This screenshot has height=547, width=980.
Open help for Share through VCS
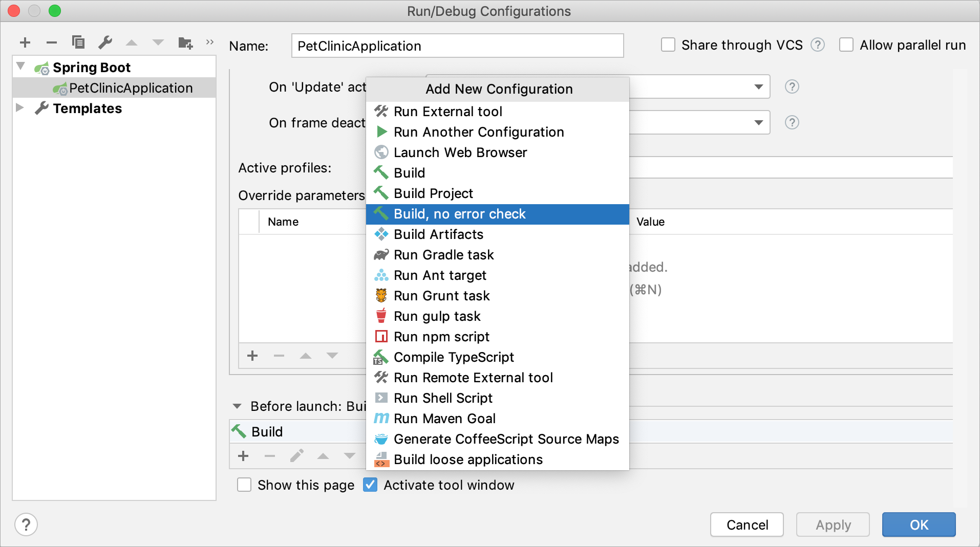818,45
